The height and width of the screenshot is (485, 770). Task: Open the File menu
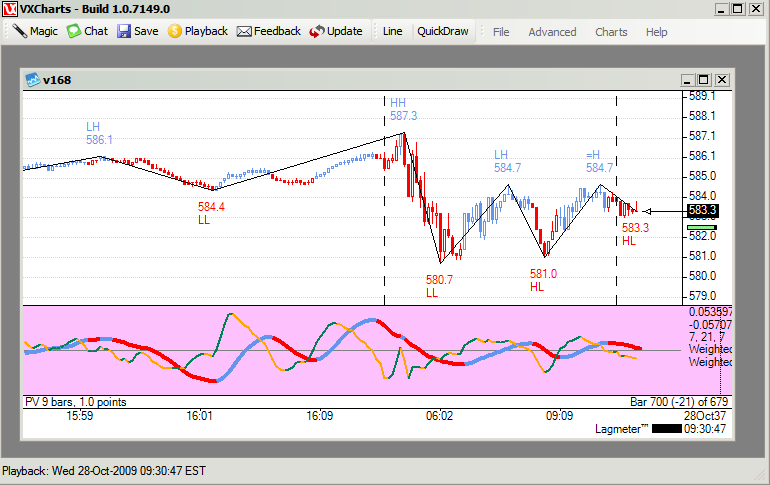501,32
